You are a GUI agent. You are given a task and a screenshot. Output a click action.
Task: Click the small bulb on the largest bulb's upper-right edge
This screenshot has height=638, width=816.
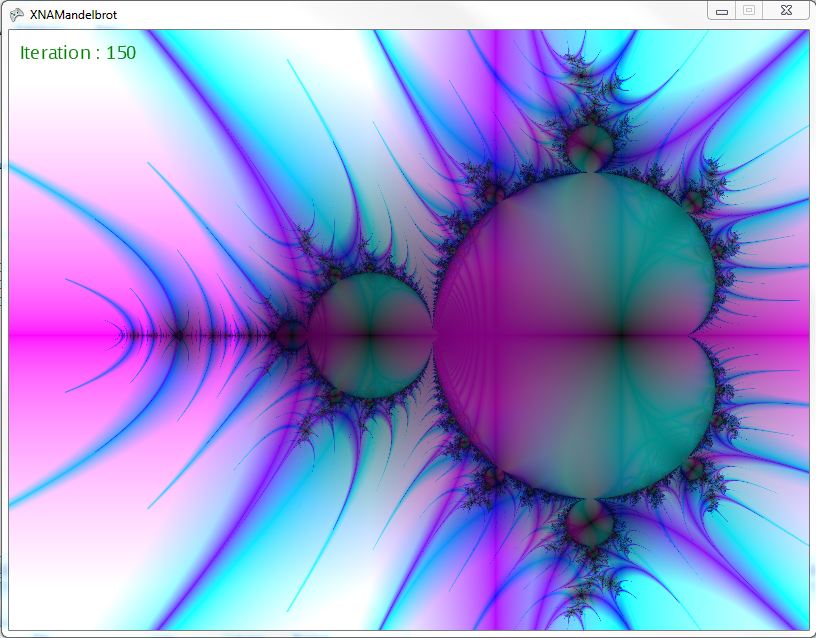pos(694,201)
